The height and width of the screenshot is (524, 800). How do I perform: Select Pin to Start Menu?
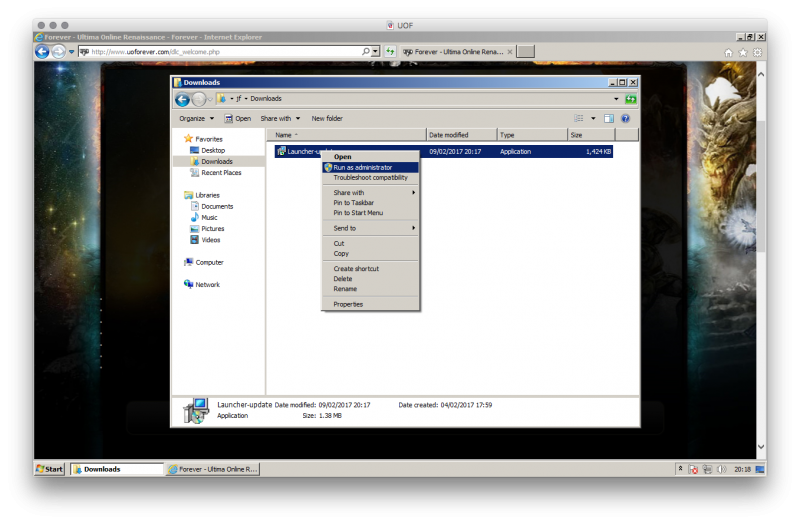(x=370, y=213)
